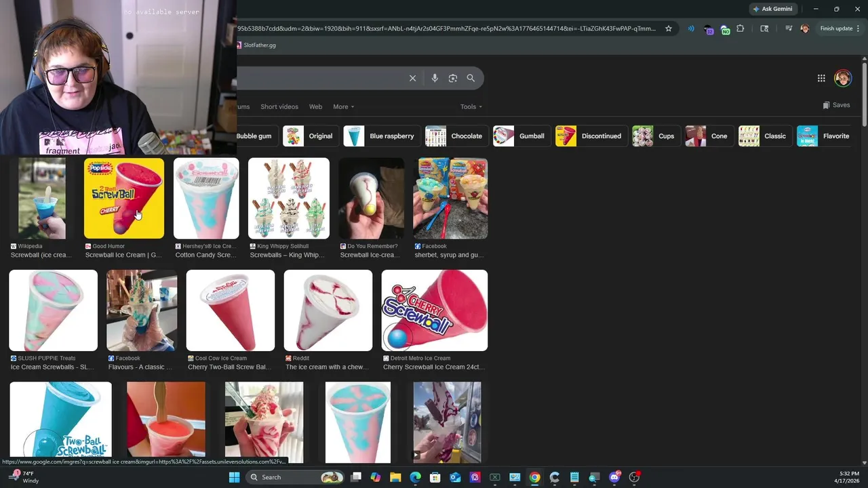Launch Microsoft Edge from taskbar
868x488 pixels.
[x=416, y=477]
